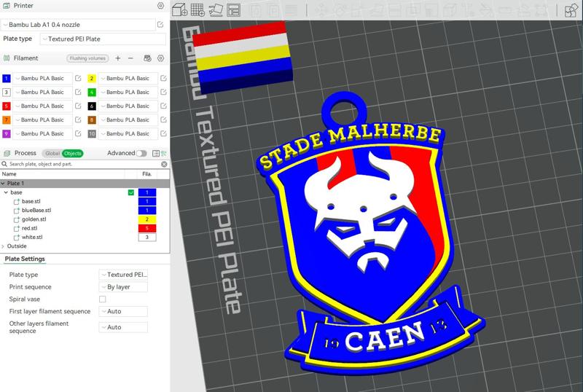Edit preset of filament 7
Image resolution: width=583 pixels, height=392 pixels.
point(78,119)
